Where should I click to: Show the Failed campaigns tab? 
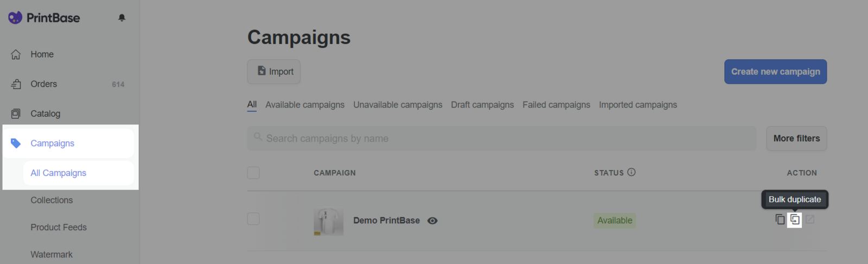pos(556,105)
